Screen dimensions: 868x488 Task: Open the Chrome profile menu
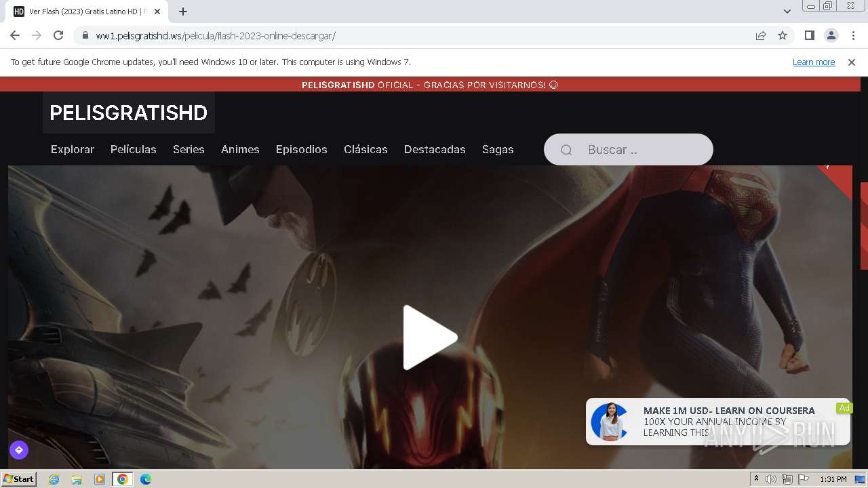point(831,35)
